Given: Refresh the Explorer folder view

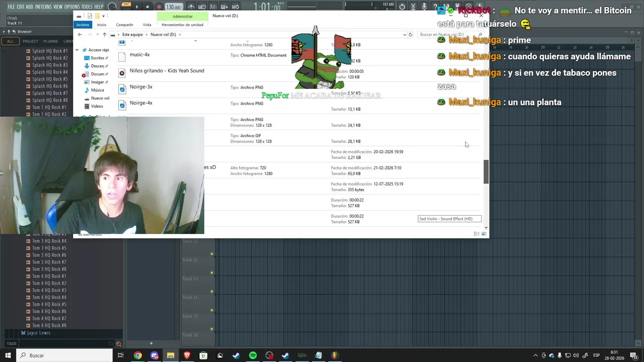Looking at the screenshot, I should [411, 35].
